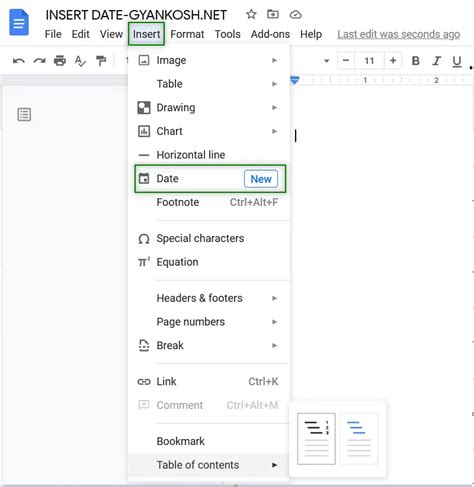
Task: Open the Add-ons menu
Action: 270,34
